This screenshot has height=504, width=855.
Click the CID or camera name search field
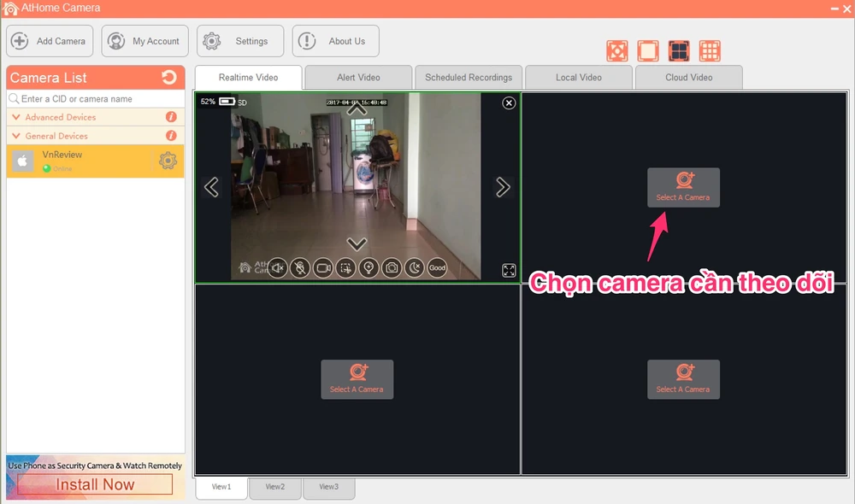[98, 99]
